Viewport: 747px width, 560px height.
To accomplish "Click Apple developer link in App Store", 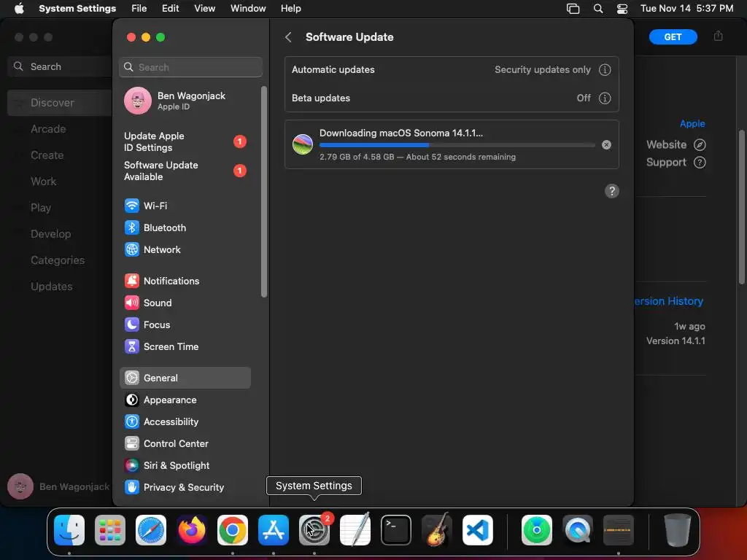I will coord(692,124).
